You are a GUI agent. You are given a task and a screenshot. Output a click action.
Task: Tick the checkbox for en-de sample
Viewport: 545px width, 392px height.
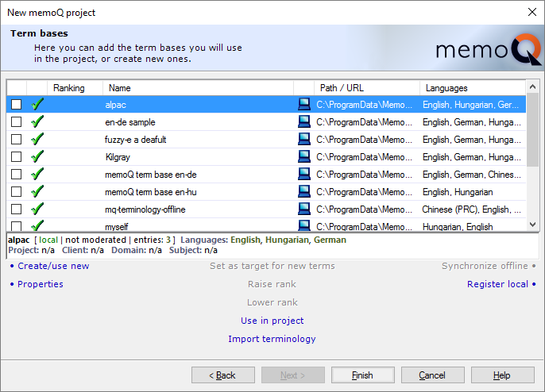pyautogui.click(x=17, y=122)
